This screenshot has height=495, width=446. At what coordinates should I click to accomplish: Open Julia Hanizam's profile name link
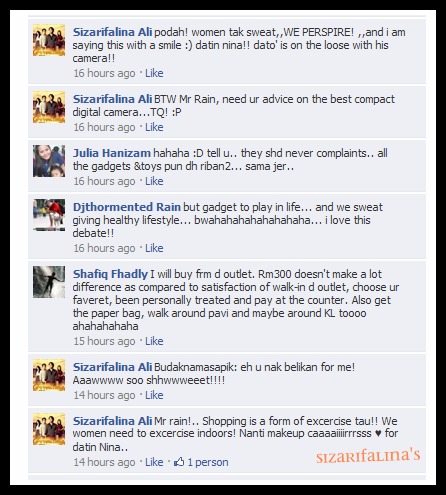[112, 153]
